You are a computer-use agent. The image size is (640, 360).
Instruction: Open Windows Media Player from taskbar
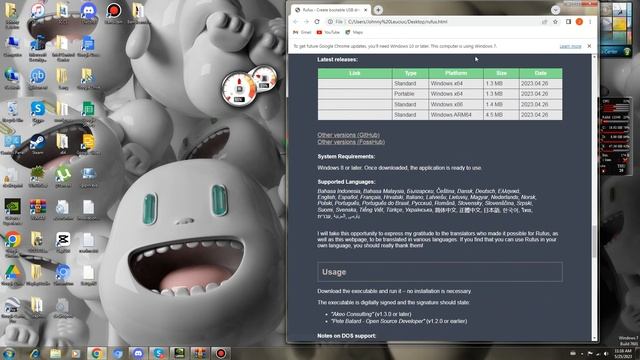(x=76, y=353)
